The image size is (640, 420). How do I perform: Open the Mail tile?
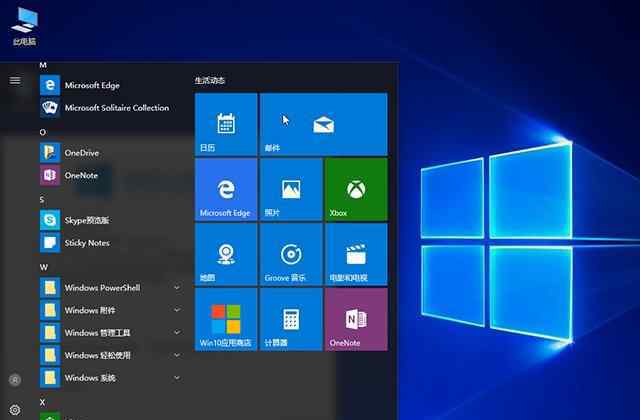324,124
